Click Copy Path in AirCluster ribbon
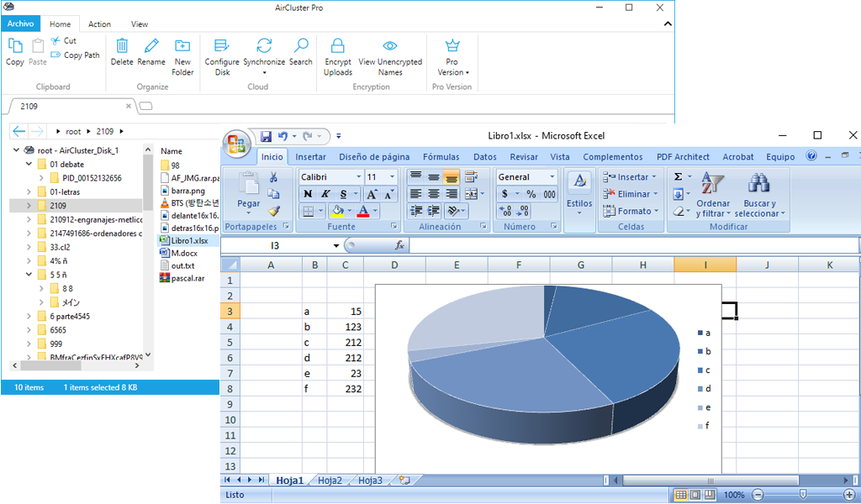 [x=75, y=55]
